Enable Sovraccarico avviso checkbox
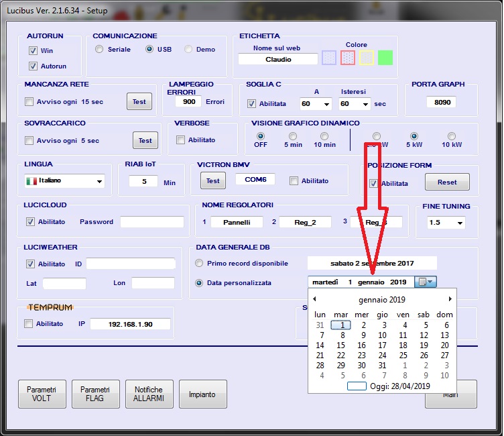The image size is (504, 436). point(29,141)
